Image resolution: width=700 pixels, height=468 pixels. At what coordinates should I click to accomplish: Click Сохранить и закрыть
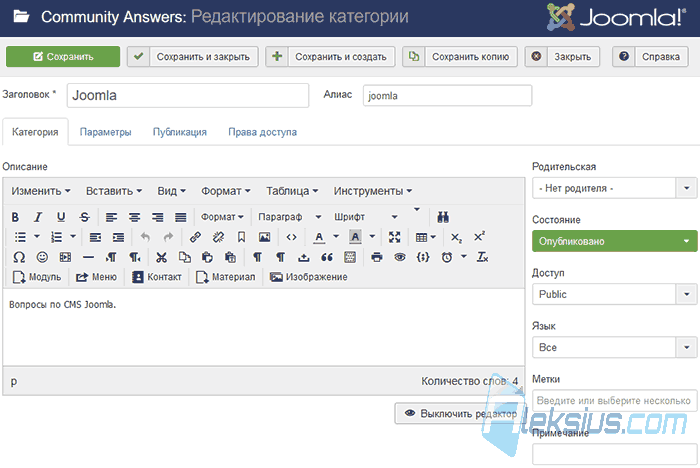click(x=193, y=57)
